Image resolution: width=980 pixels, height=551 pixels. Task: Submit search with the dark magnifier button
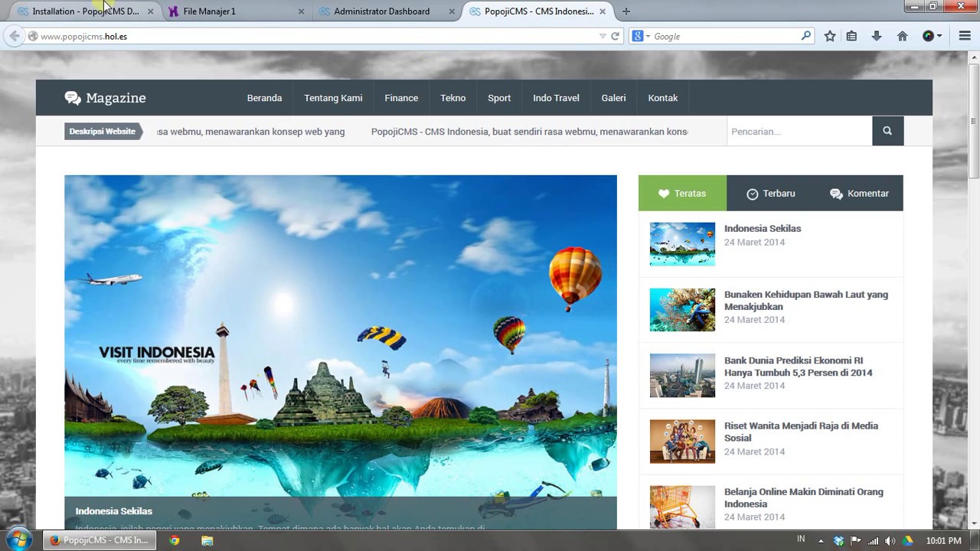(x=887, y=131)
